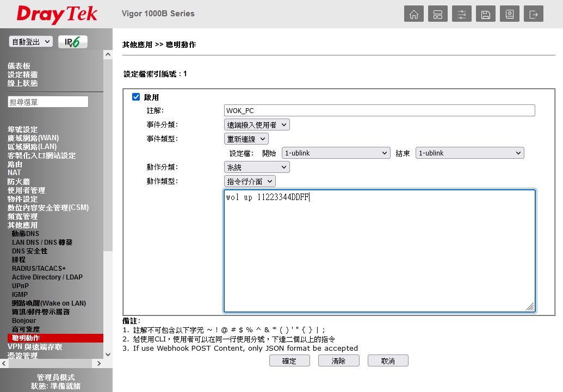Click the logout arrow icon
This screenshot has height=392, width=563.
tap(534, 14)
